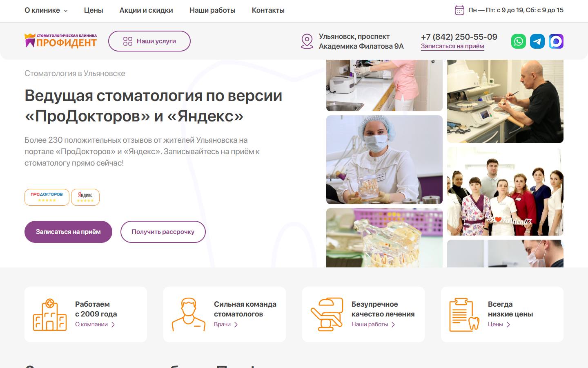588x368 pixels.
Task: Follow the Цены link in price card
Action: point(499,324)
